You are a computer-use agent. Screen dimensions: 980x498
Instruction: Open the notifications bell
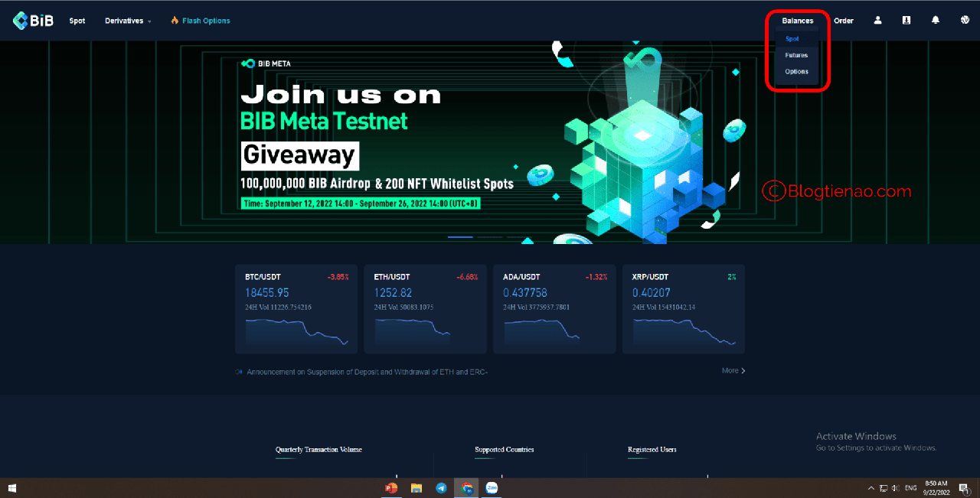click(936, 21)
